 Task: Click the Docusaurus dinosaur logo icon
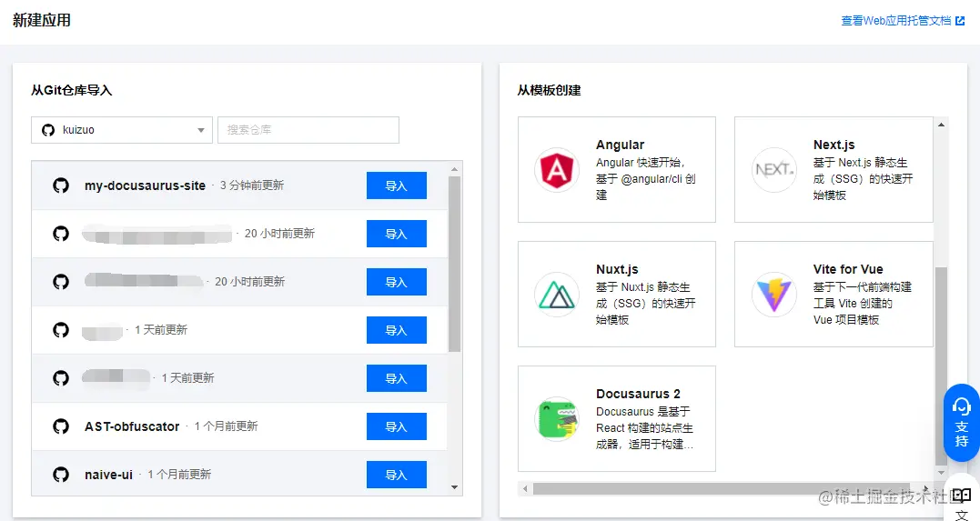click(x=557, y=418)
